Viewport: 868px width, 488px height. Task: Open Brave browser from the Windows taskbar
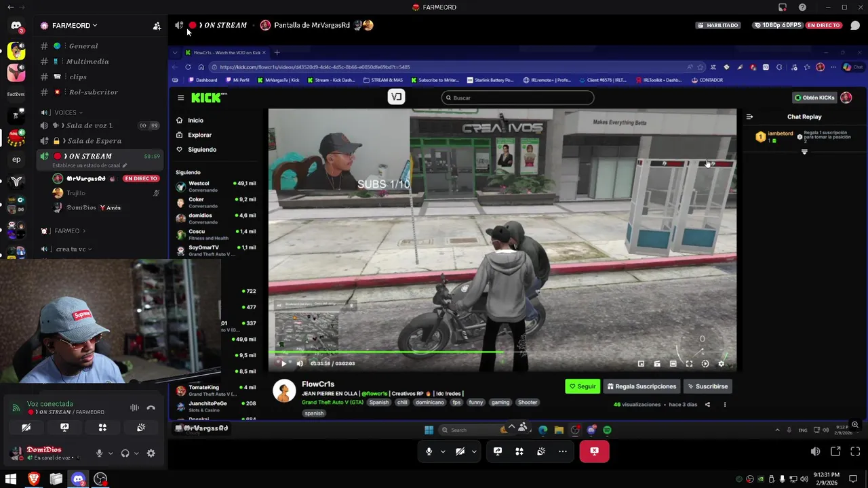pyautogui.click(x=34, y=479)
